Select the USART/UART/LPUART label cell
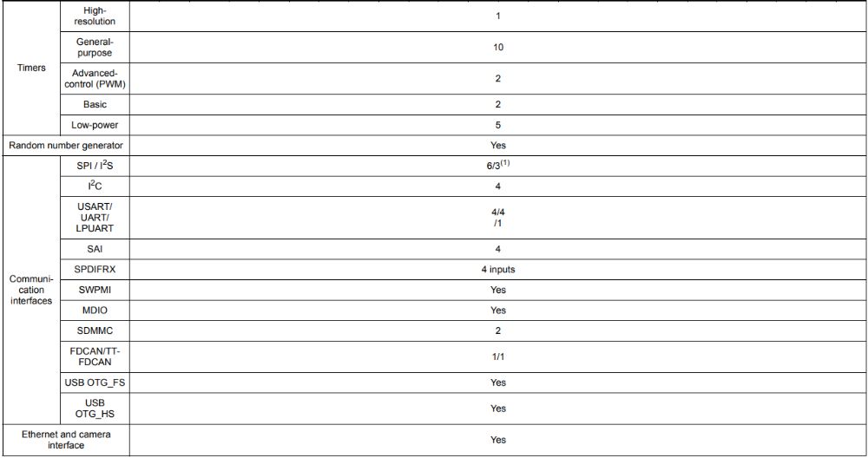The width and height of the screenshot is (868, 458). point(95,217)
